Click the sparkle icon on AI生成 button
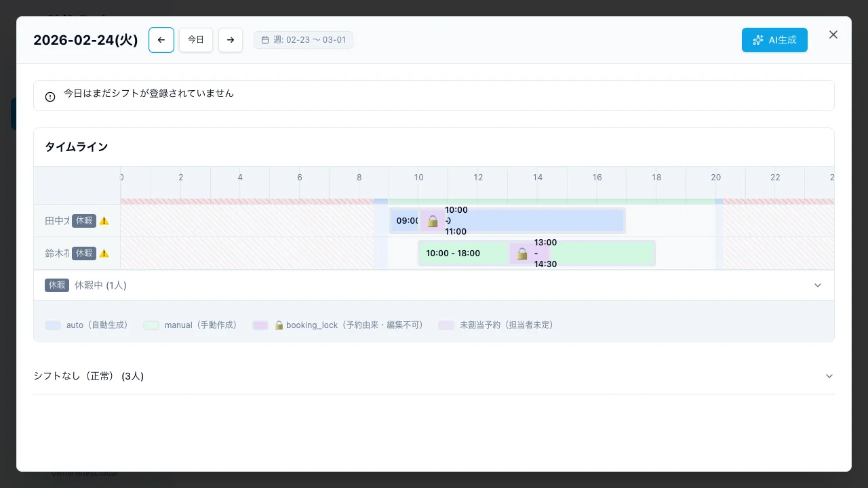This screenshot has width=868, height=488. (x=758, y=40)
